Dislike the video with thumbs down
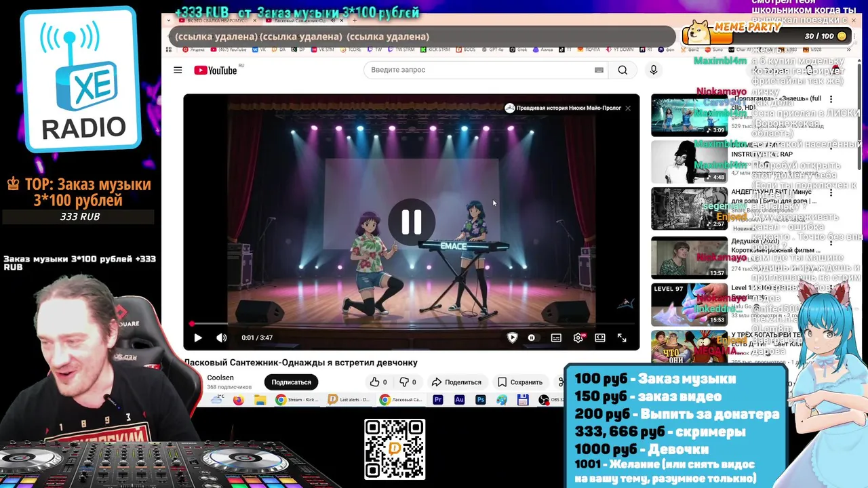 (408, 382)
